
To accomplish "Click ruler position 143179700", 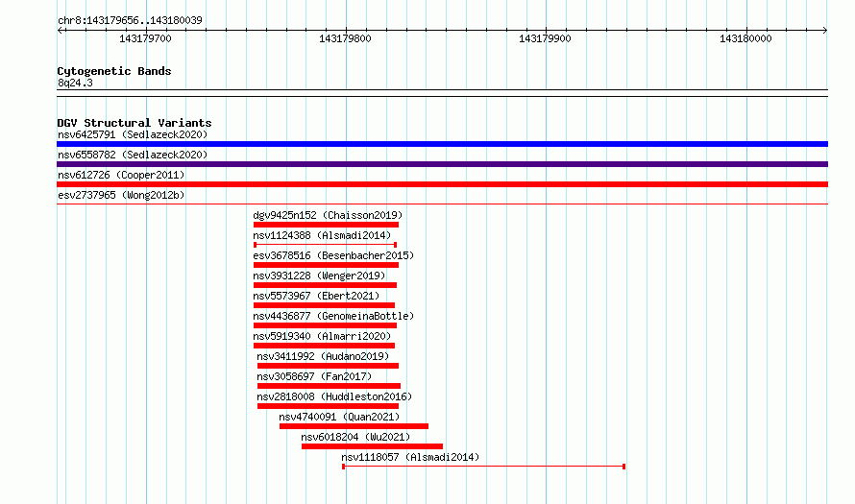I will coord(145,38).
